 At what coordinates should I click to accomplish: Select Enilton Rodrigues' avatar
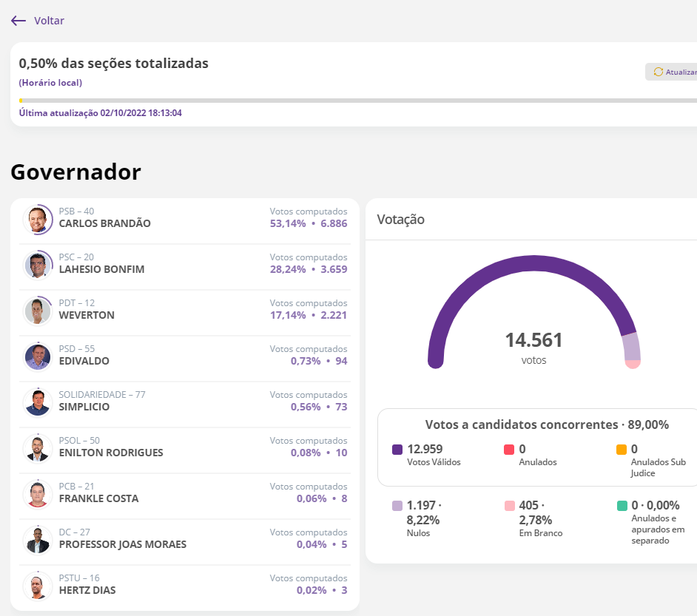click(37, 449)
